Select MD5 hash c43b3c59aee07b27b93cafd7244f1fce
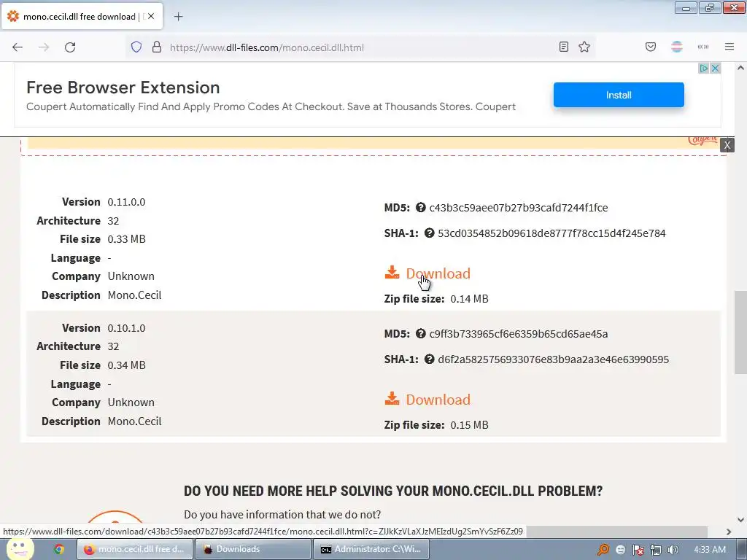747x560 pixels. 519,208
